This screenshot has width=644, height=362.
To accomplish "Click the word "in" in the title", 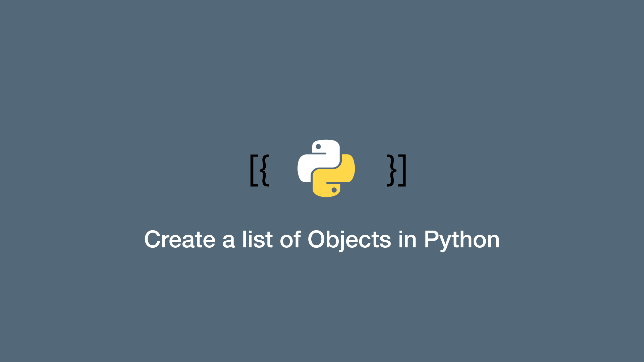I will click(x=408, y=239).
